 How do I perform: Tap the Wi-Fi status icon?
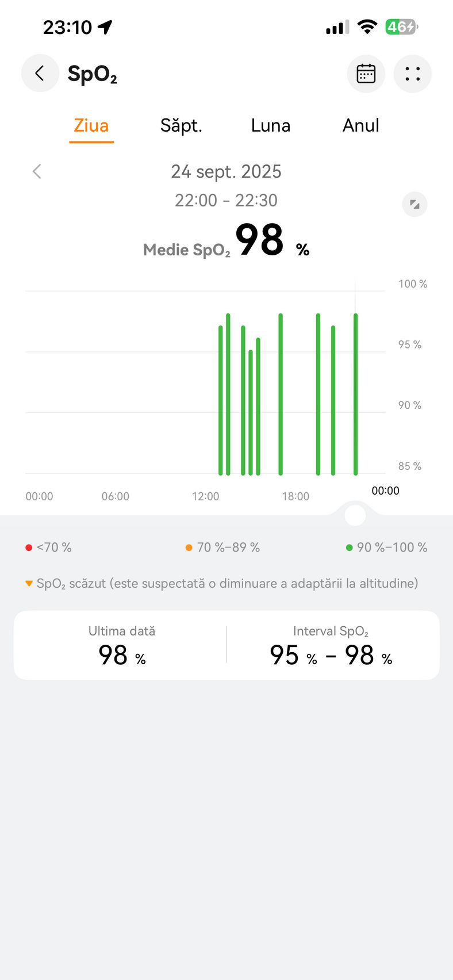367,27
